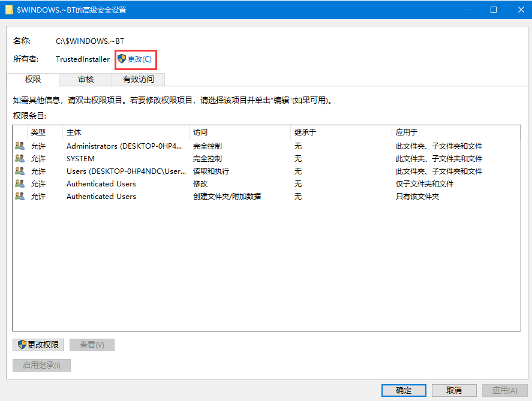Image resolution: width=532 pixels, height=401 pixels.
Task: Click the user group icon for Users entry
Action: [x=20, y=171]
